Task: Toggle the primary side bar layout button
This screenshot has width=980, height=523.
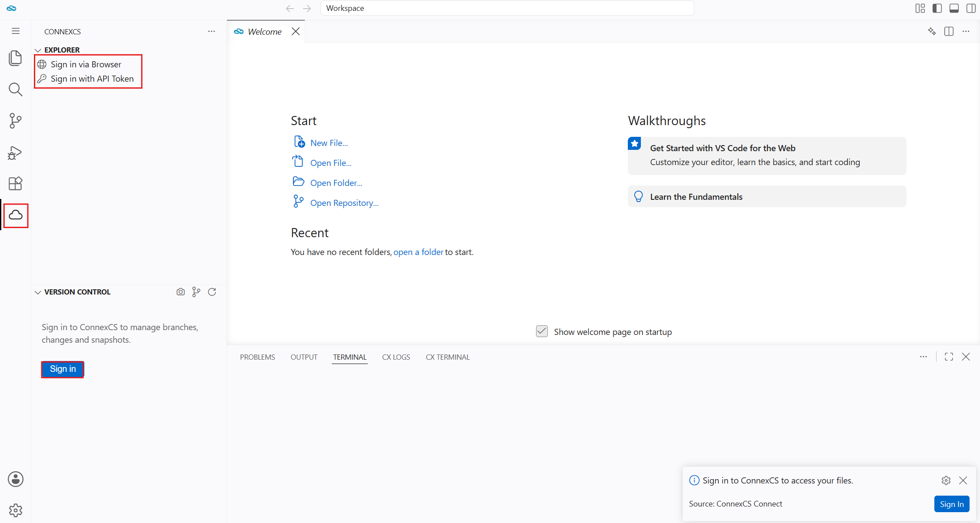Action: tap(937, 8)
